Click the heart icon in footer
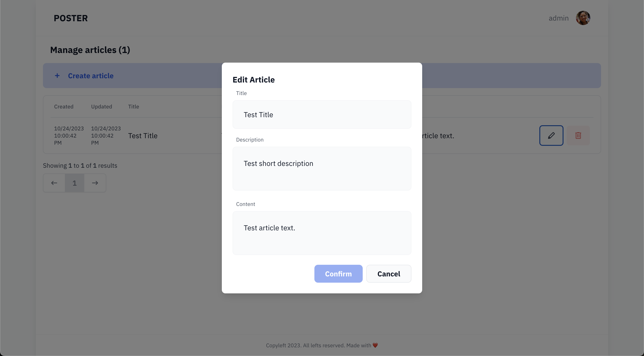The width and height of the screenshot is (644, 356). [x=374, y=345]
